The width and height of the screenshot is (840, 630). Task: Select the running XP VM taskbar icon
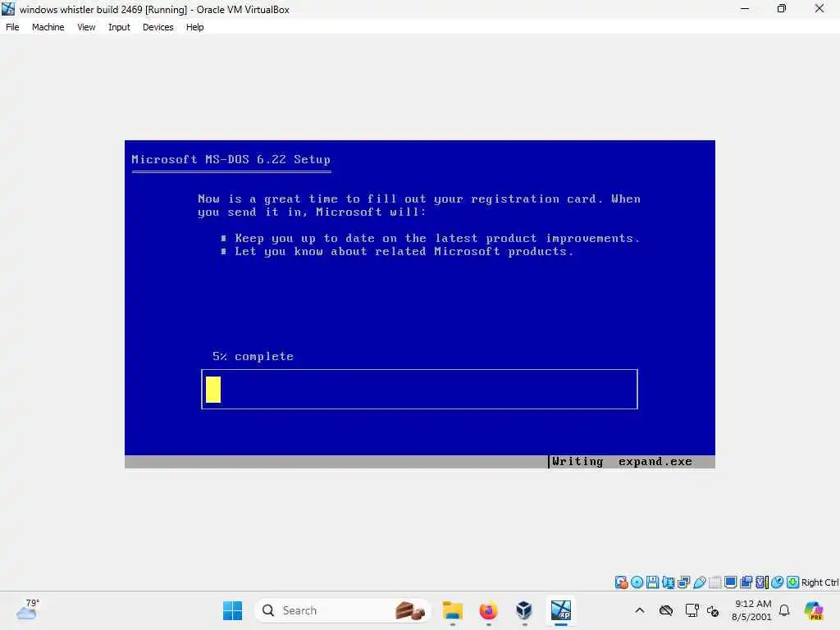(561, 610)
